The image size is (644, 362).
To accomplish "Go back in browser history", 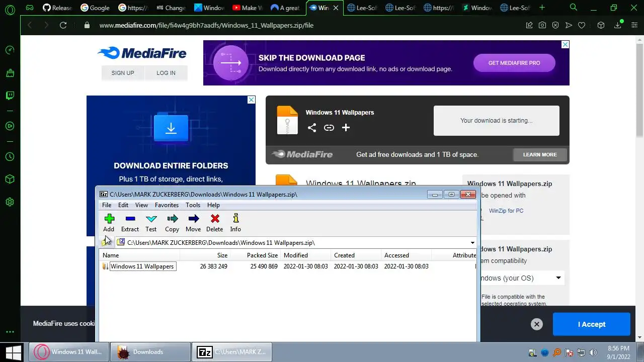I will click(30, 25).
